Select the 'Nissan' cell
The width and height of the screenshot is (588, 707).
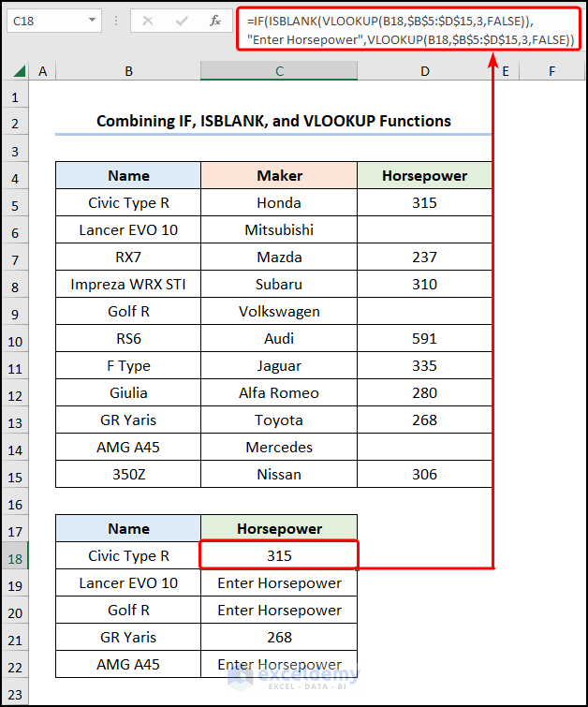pyautogui.click(x=279, y=474)
